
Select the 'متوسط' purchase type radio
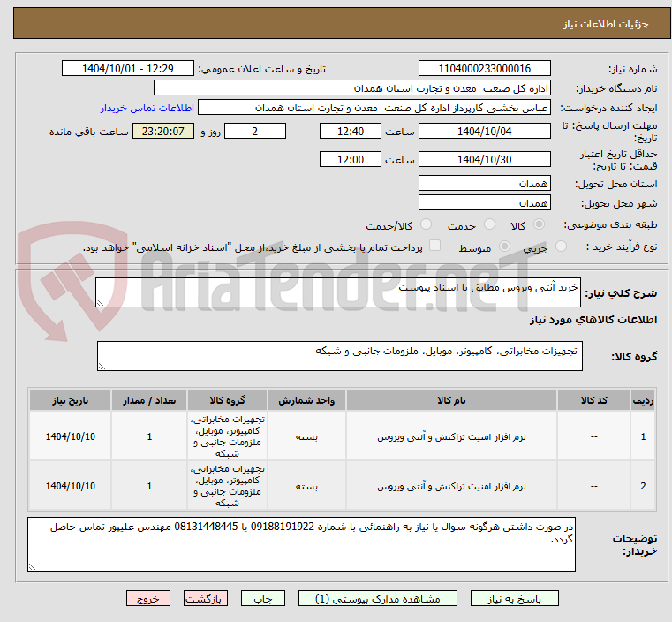[504, 246]
